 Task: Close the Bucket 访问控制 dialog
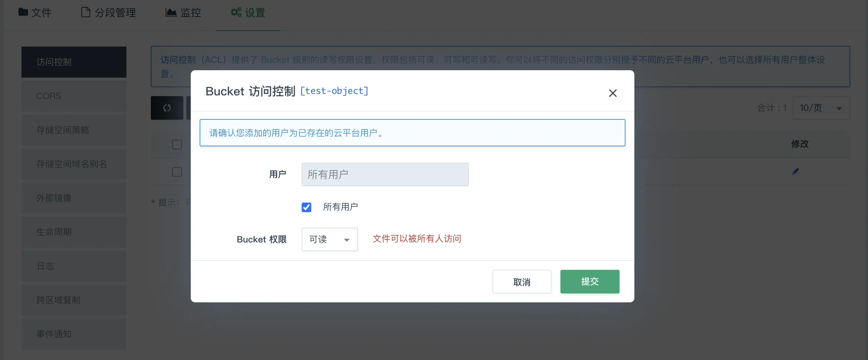click(x=613, y=93)
